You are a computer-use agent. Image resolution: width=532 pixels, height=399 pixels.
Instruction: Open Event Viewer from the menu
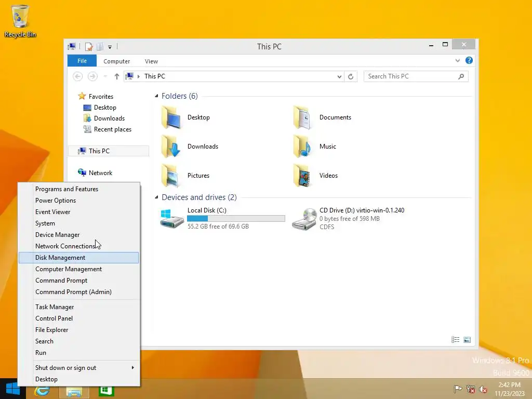pos(79,212)
